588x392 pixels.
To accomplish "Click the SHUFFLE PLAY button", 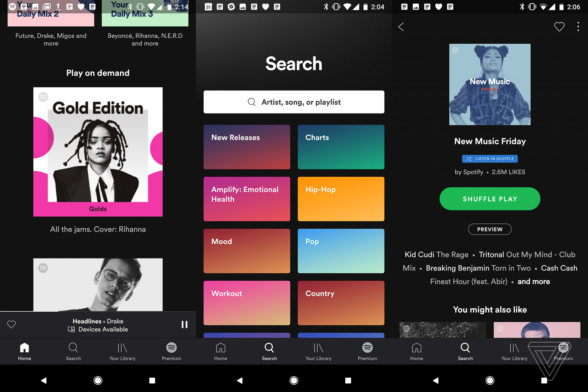I will click(x=489, y=199).
